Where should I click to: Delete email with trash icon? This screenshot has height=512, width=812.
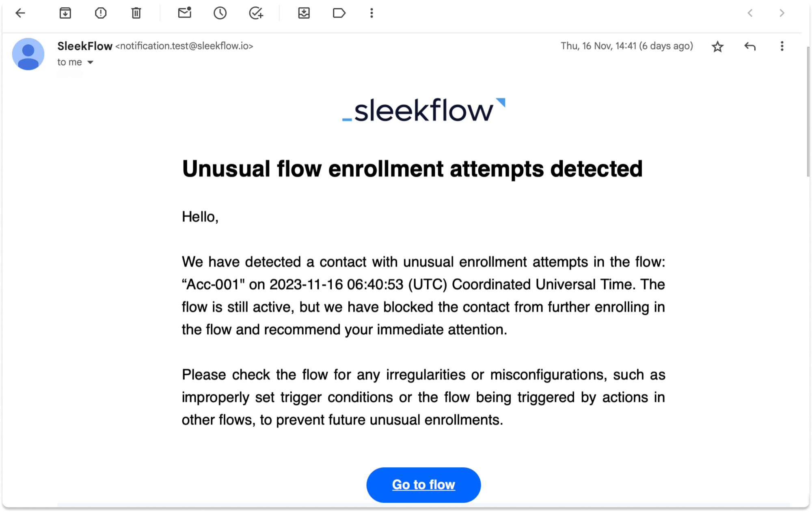click(136, 13)
